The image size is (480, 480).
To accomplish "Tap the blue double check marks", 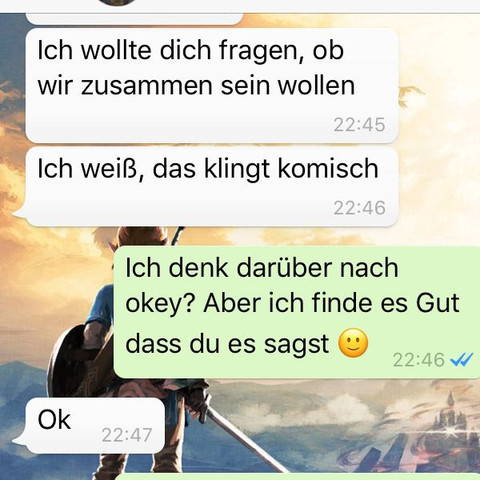I will pyautogui.click(x=461, y=360).
